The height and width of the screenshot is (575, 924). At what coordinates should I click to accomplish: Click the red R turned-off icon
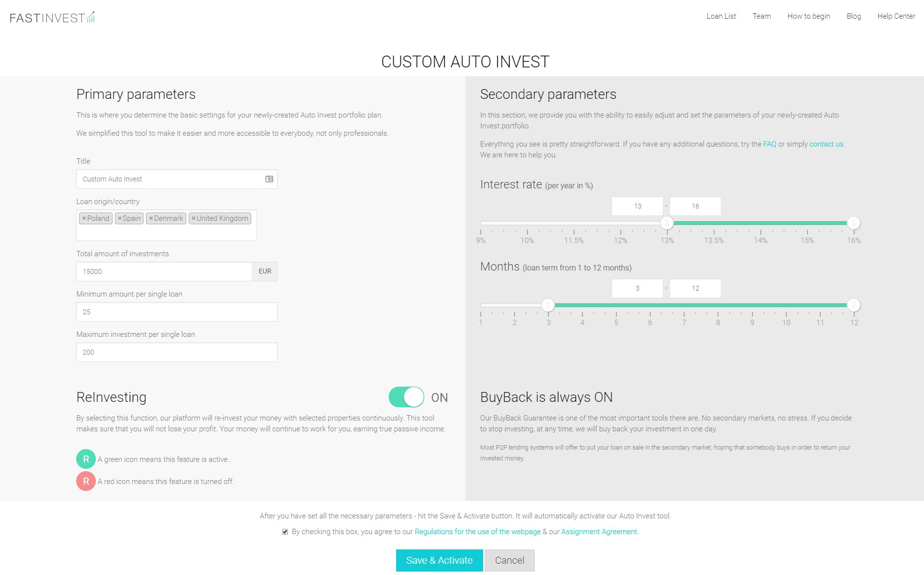pos(86,481)
